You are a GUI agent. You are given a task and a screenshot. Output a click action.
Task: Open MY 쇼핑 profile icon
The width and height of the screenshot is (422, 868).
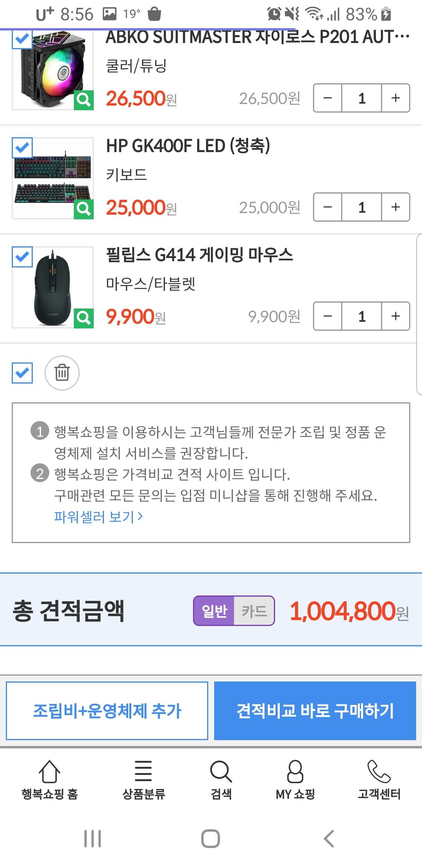[x=295, y=772]
